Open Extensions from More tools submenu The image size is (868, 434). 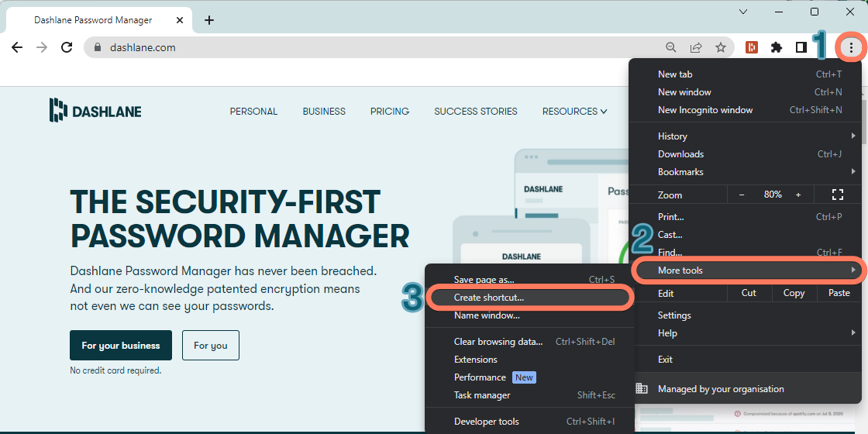(529, 360)
